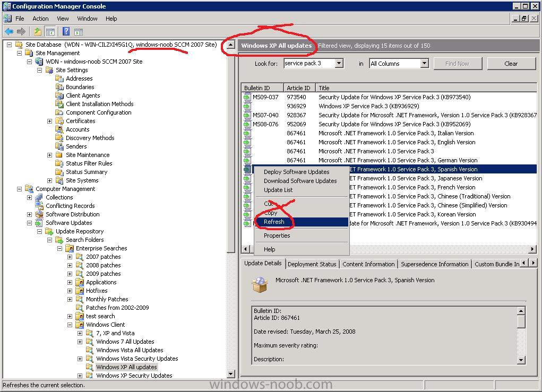
Task: Click the Software Distribution icon
Action: pos(39,214)
